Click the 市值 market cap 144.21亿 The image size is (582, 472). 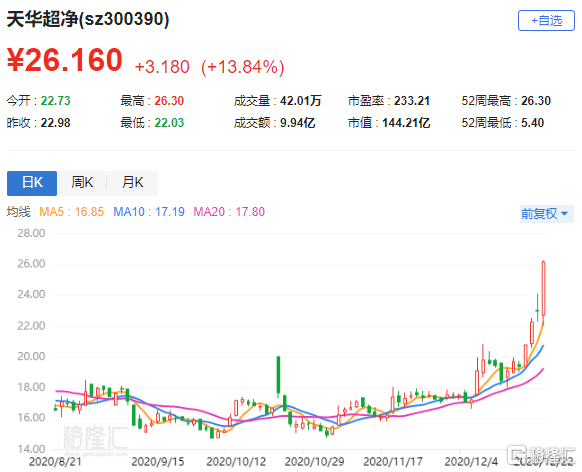click(x=406, y=123)
